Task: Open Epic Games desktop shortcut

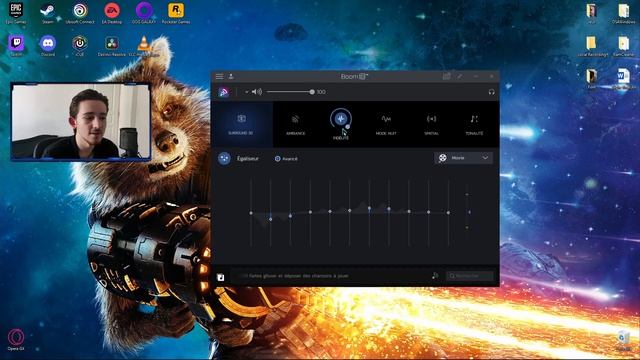Action: tap(16, 13)
